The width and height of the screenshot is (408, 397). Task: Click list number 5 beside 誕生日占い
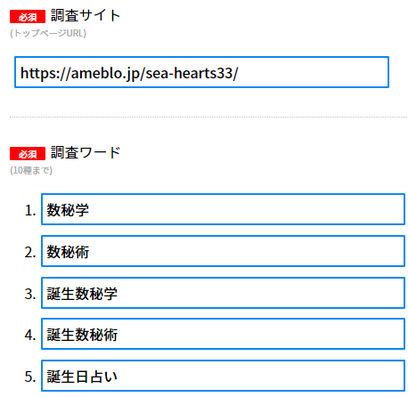30,377
